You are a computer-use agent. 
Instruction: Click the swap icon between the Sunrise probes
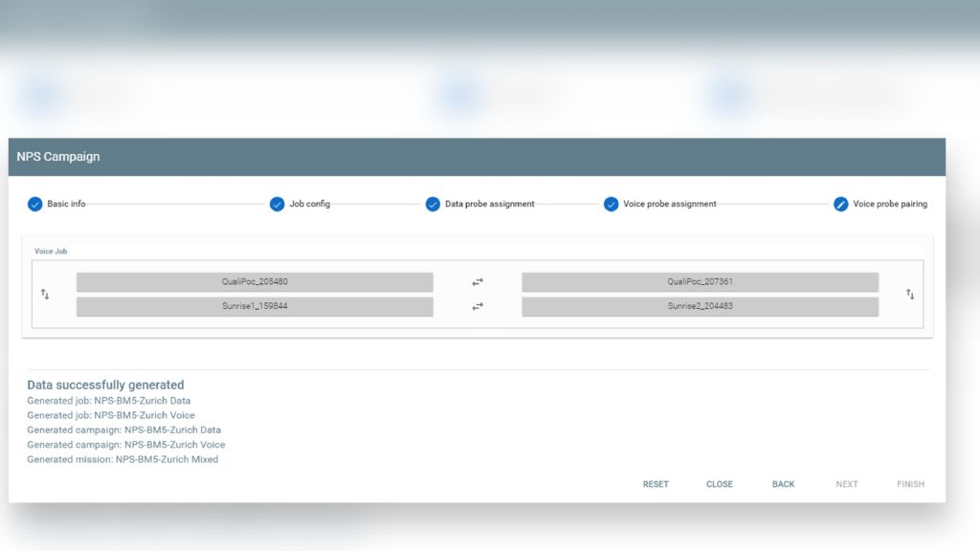(477, 306)
